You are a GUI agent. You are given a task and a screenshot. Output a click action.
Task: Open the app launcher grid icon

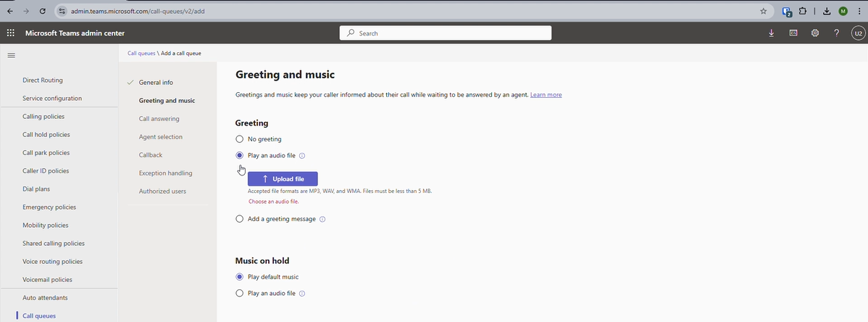click(11, 33)
